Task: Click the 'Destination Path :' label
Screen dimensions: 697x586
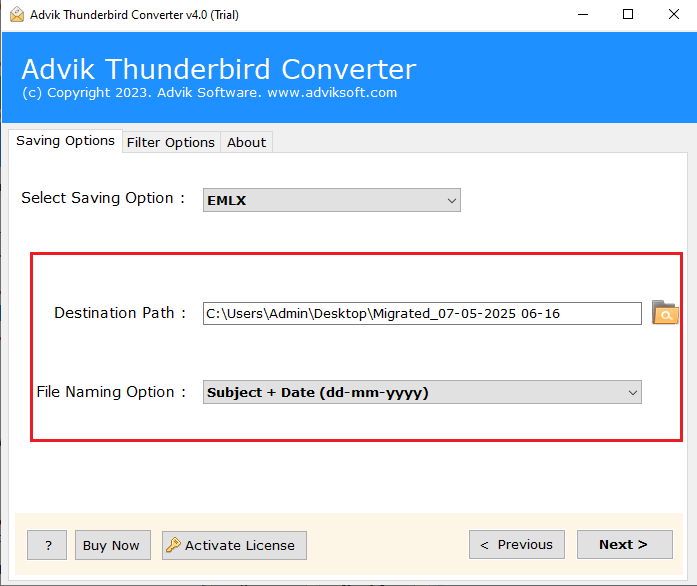Action: coord(120,313)
